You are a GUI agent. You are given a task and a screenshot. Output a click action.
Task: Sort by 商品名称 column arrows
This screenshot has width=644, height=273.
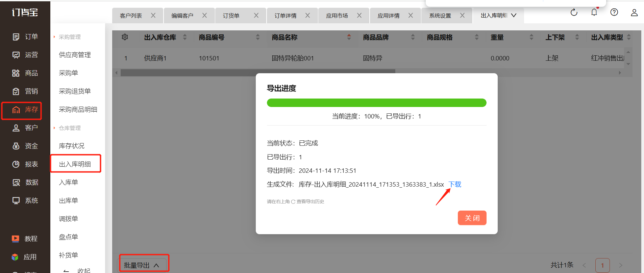point(349,37)
